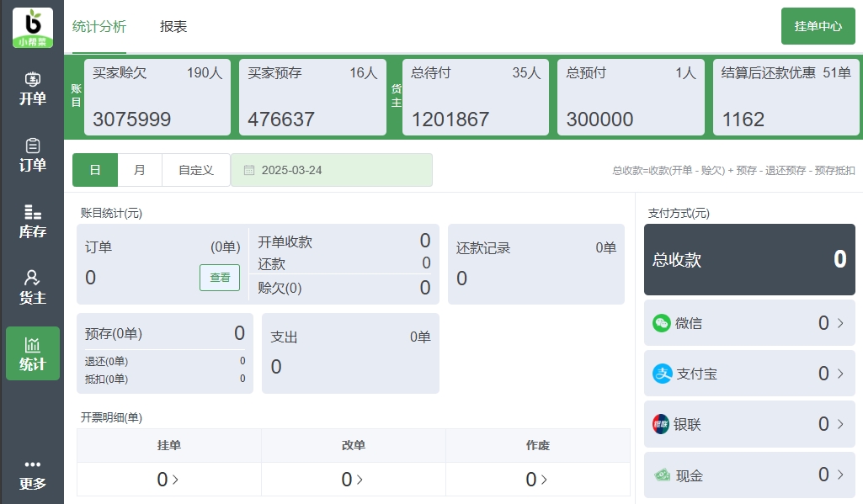
Task: Expand the 挂单 detail with its arrow
Action: coord(177,479)
